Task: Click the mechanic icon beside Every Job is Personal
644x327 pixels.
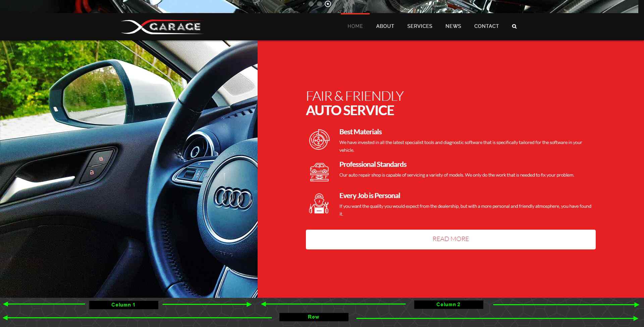Action: point(319,203)
